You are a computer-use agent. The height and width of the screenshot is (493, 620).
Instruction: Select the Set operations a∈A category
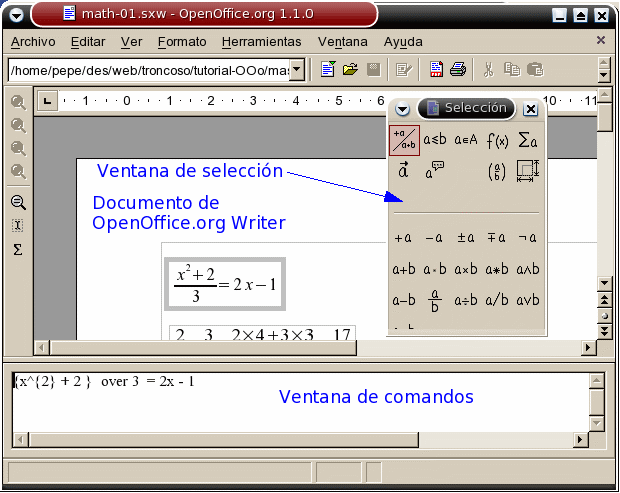(466, 140)
